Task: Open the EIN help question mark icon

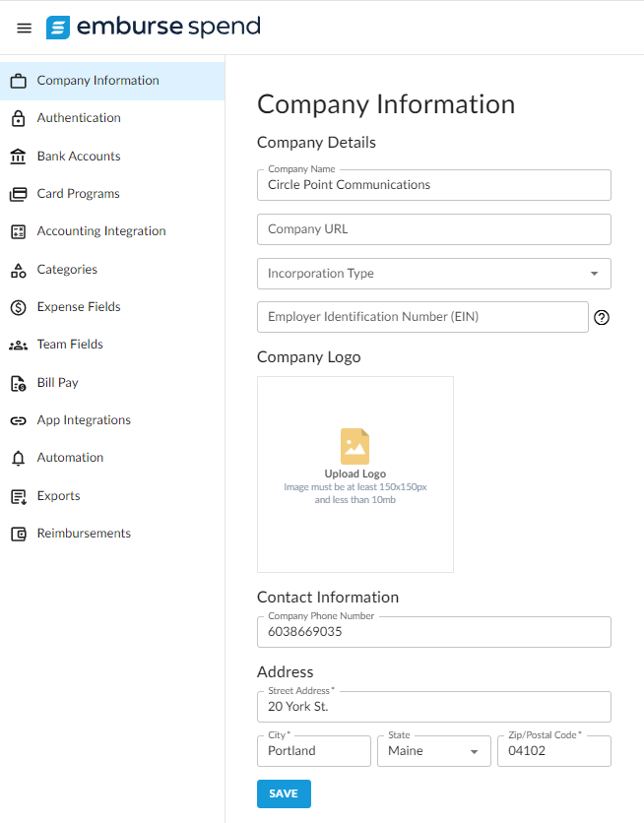Action: pyautogui.click(x=602, y=317)
